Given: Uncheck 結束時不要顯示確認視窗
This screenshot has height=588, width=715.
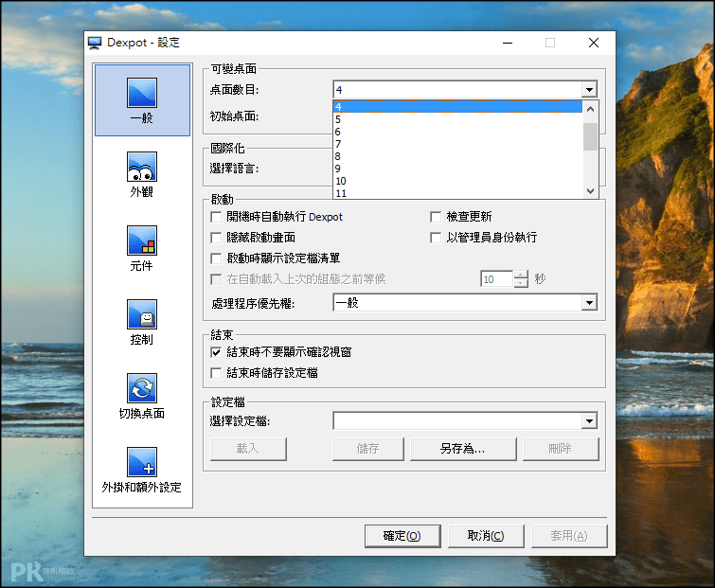Looking at the screenshot, I should (216, 352).
